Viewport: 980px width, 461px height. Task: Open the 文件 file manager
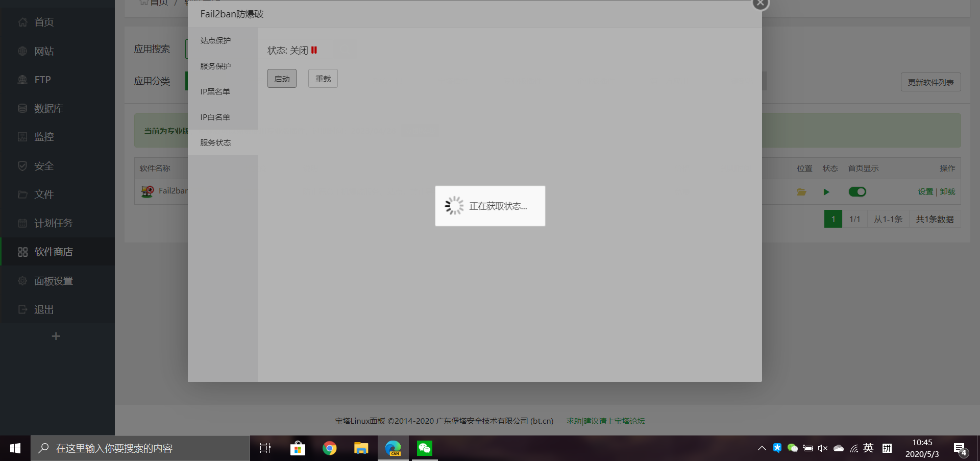(44, 194)
